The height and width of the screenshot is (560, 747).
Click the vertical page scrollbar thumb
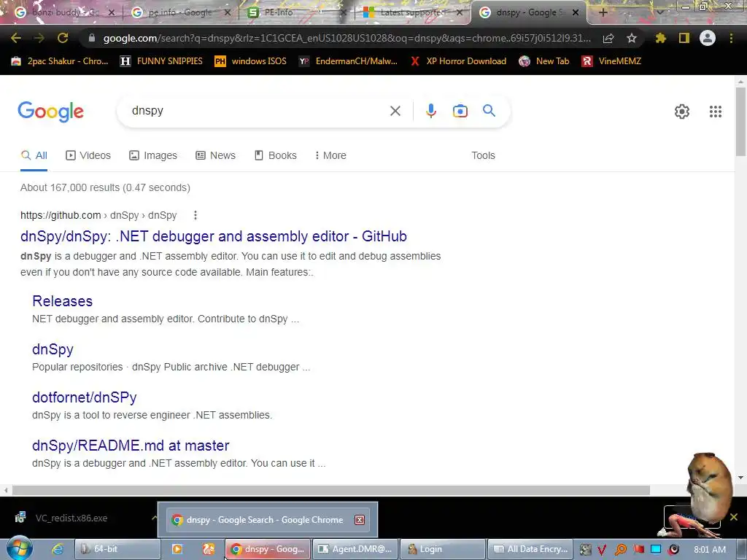tap(740, 122)
